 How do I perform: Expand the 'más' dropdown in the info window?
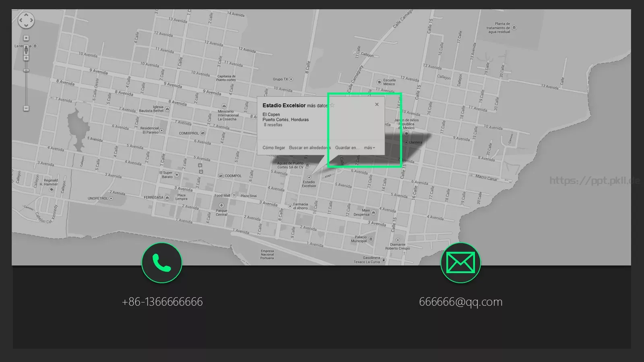369,148
